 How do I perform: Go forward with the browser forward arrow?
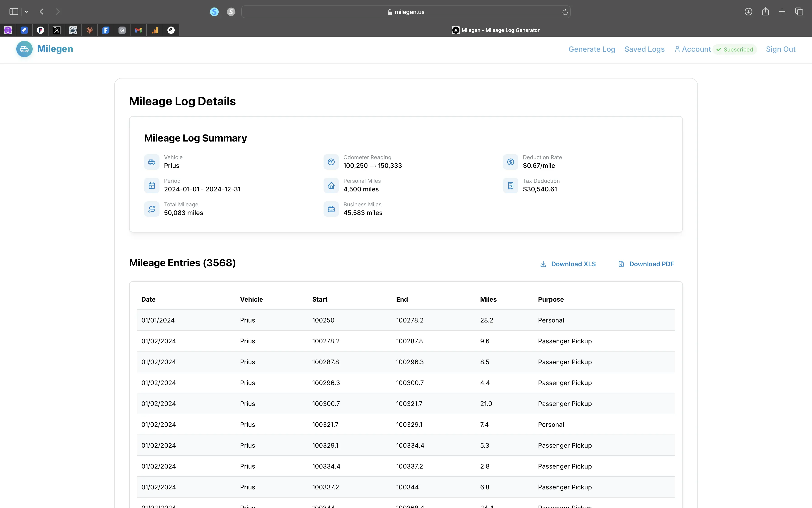pyautogui.click(x=58, y=12)
